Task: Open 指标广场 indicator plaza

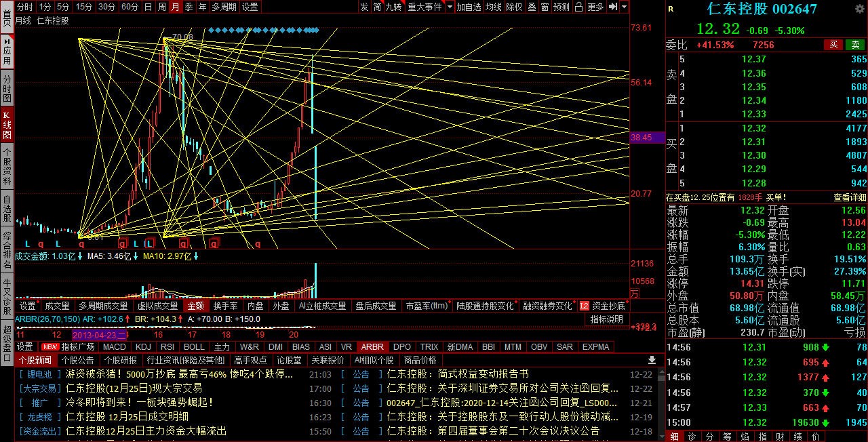Action: 78,346
